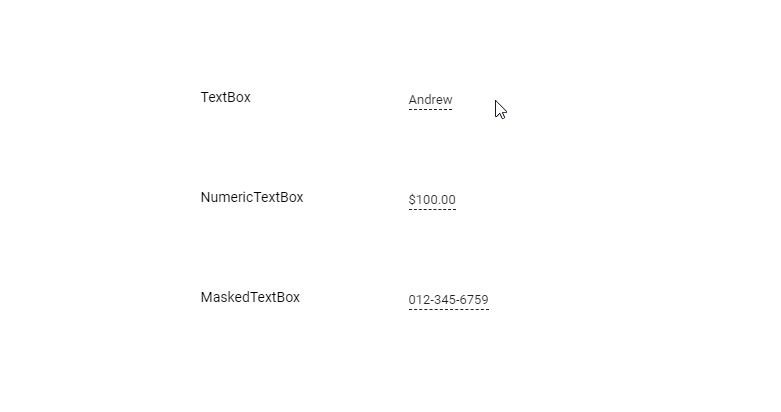Select the NumericTextBox label
This screenshot has height=412, width=781.
(251, 197)
